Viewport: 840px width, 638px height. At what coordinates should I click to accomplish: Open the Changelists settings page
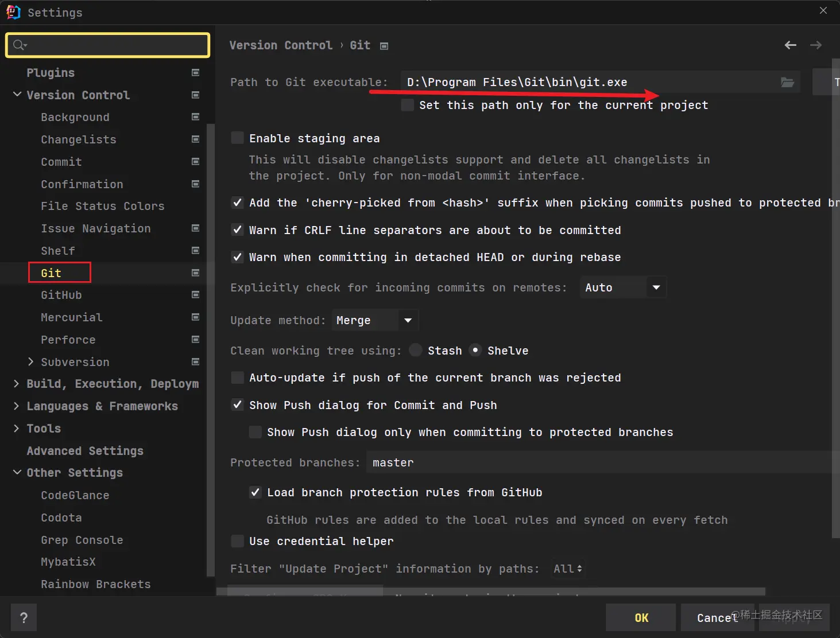(79, 139)
